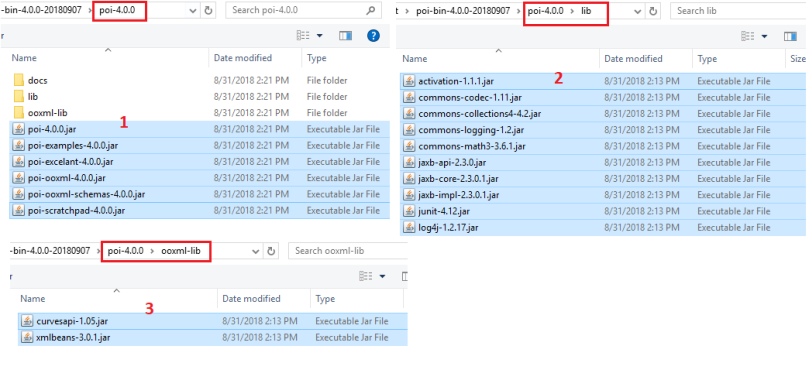Open view layout dropdown in lib window
The height and width of the screenshot is (370, 809).
click(764, 36)
